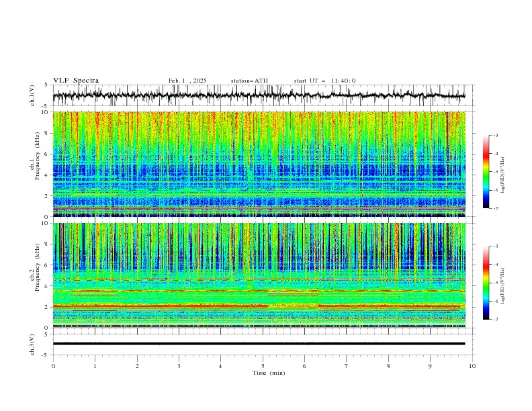Click the "5" tick on ch.1(V) axis

46,85
